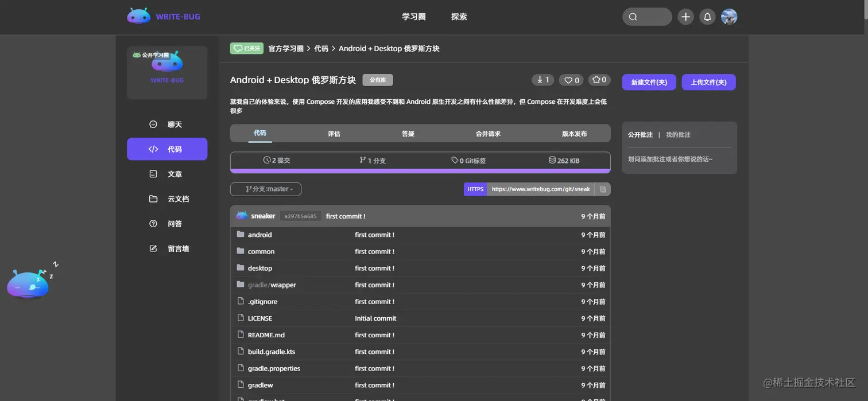Switch to the 合并请求 tab
Screen dimensions: 868x401
pos(488,134)
